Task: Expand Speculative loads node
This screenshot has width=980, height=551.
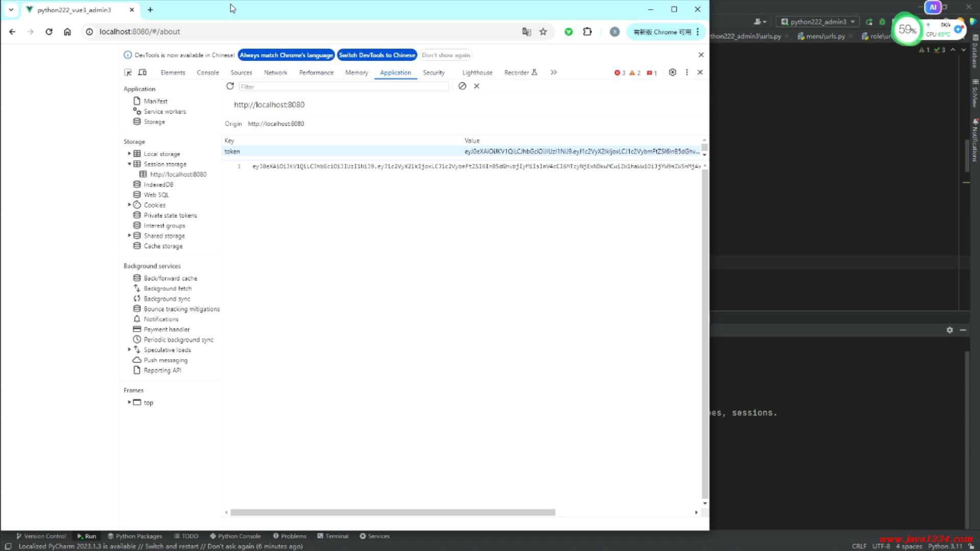Action: [129, 349]
